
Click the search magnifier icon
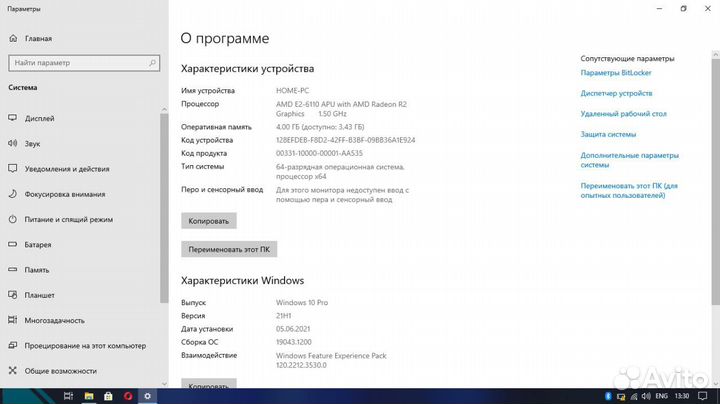tap(152, 63)
